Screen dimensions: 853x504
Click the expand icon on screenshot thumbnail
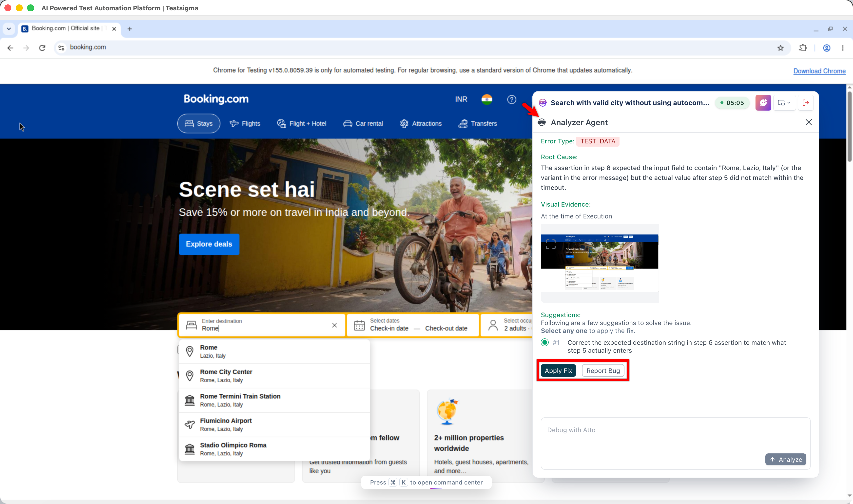pos(550,244)
